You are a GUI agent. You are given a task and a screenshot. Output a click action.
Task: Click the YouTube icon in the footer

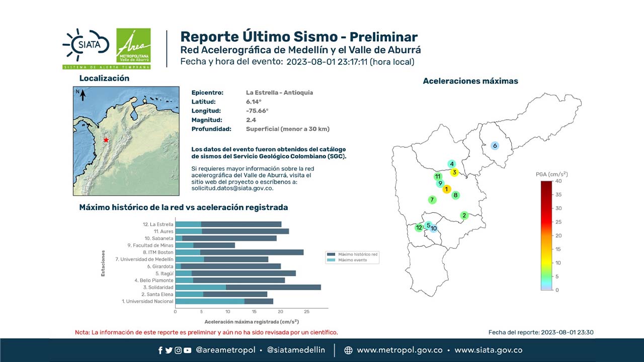(x=187, y=350)
